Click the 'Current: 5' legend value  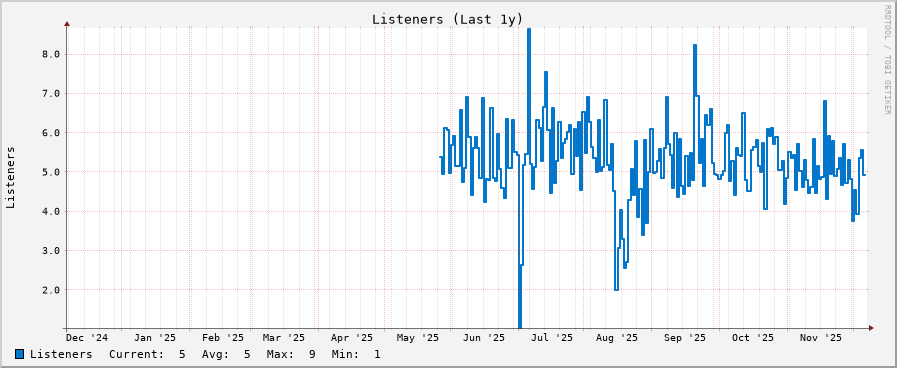[147, 354]
